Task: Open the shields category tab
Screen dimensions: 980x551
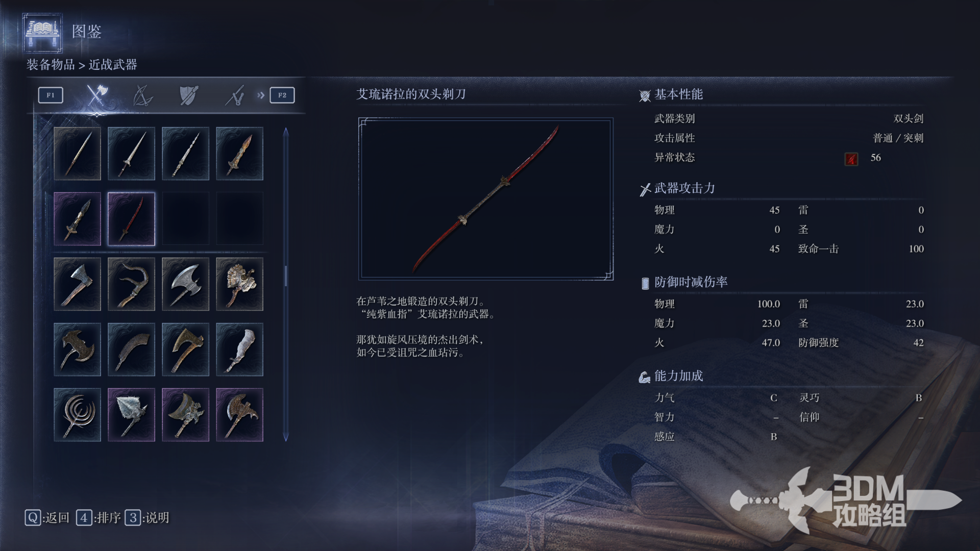Action: [188, 95]
